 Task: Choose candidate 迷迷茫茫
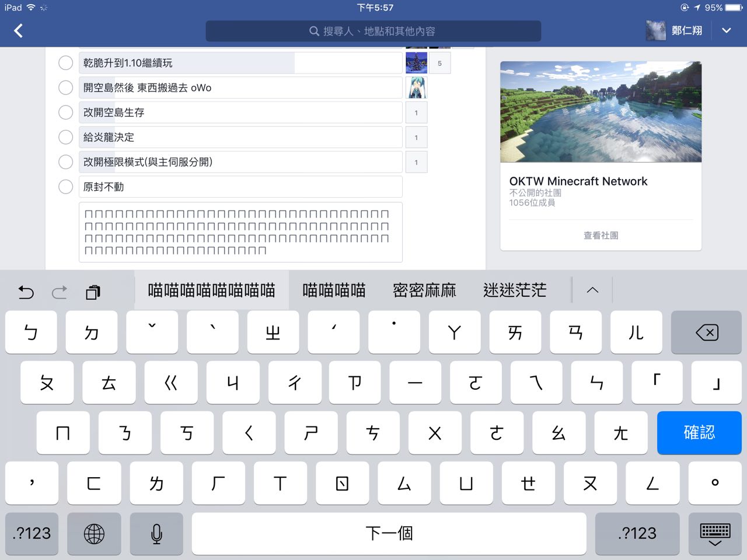tap(515, 290)
